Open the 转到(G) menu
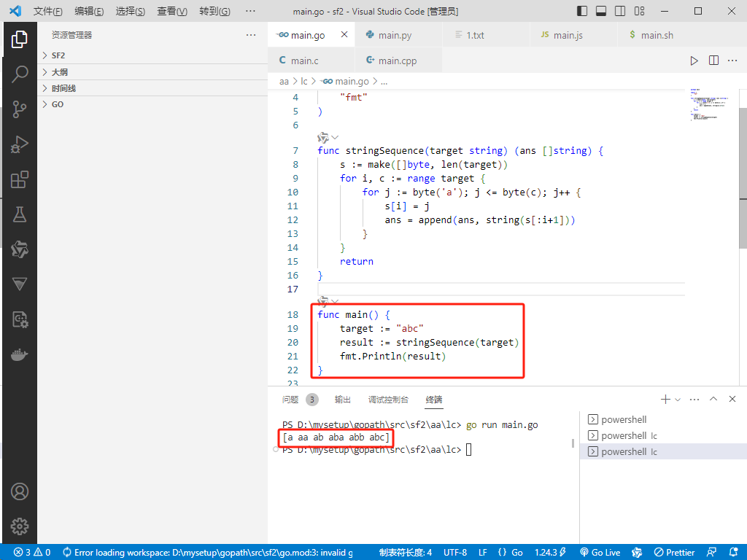This screenshot has height=560, width=747. coord(215,11)
